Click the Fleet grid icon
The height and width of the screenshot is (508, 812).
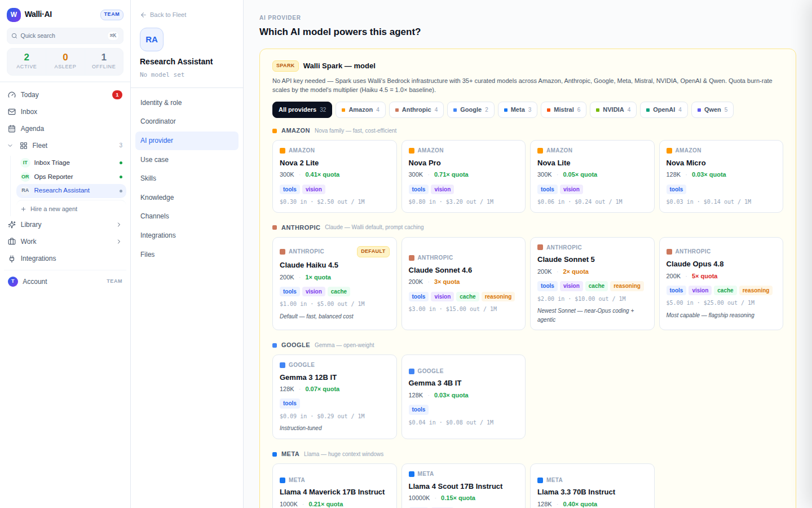click(x=24, y=146)
